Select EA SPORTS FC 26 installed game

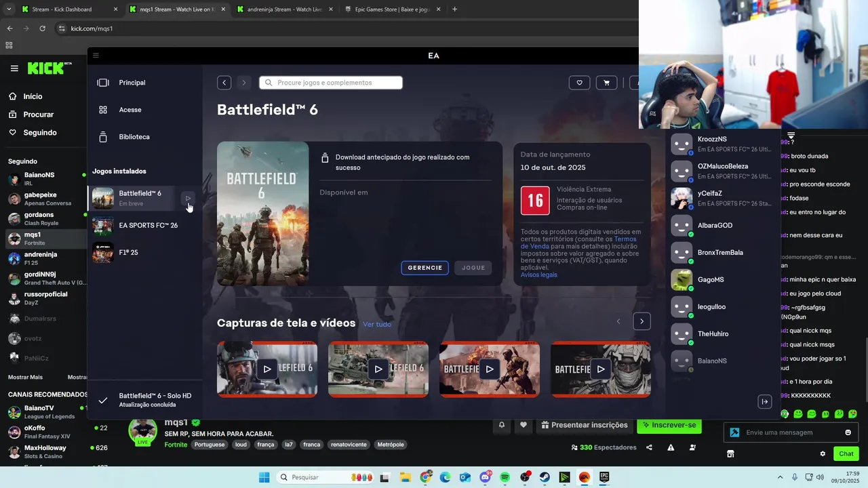coord(145,226)
